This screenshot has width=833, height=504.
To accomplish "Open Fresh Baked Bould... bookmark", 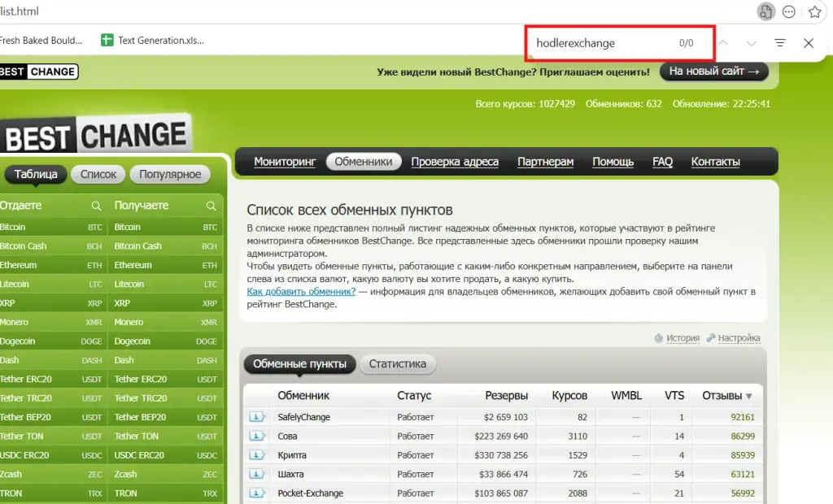I will click(41, 41).
